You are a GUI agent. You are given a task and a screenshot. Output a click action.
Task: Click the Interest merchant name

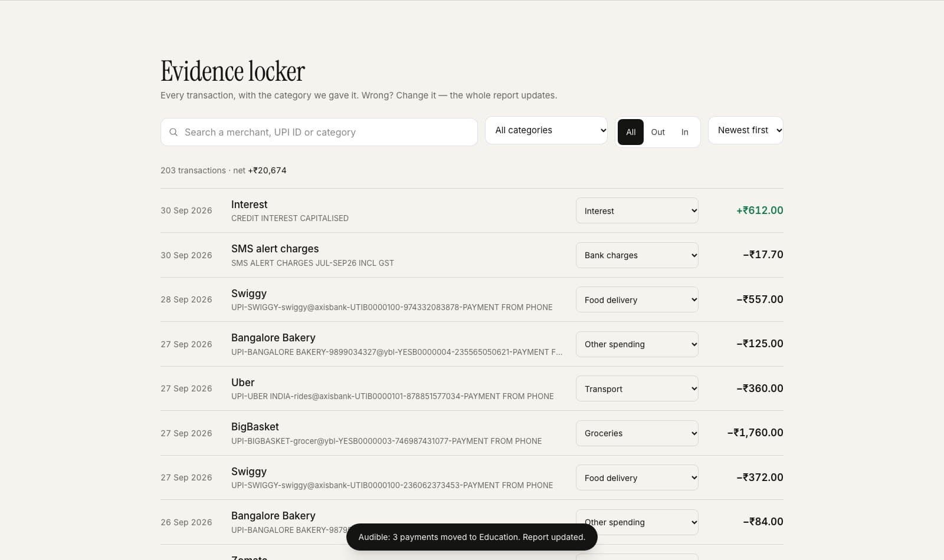pos(249,205)
